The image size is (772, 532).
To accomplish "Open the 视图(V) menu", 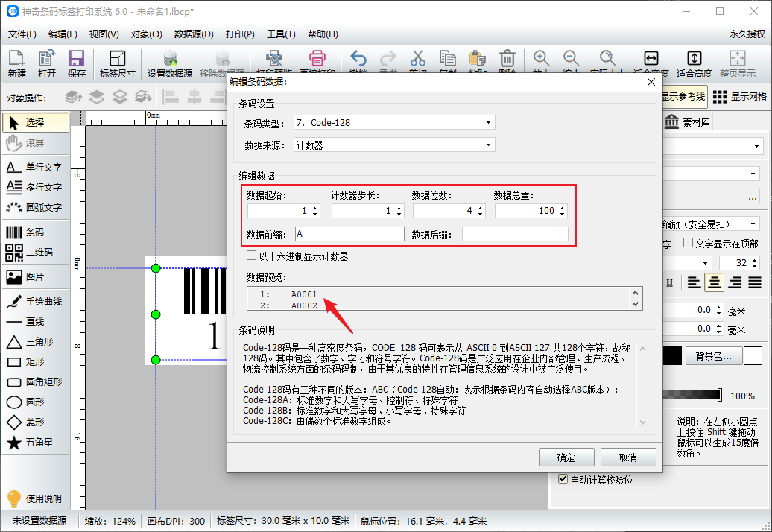I will (104, 34).
